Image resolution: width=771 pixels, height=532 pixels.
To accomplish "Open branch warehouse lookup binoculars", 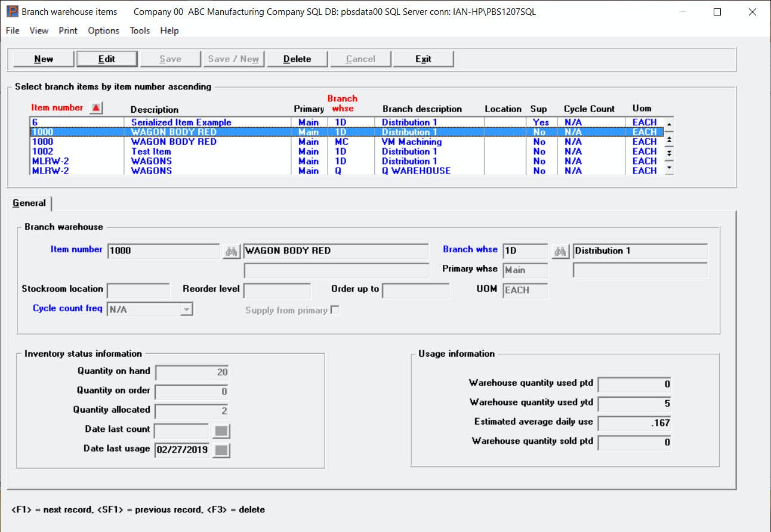I will pos(560,252).
